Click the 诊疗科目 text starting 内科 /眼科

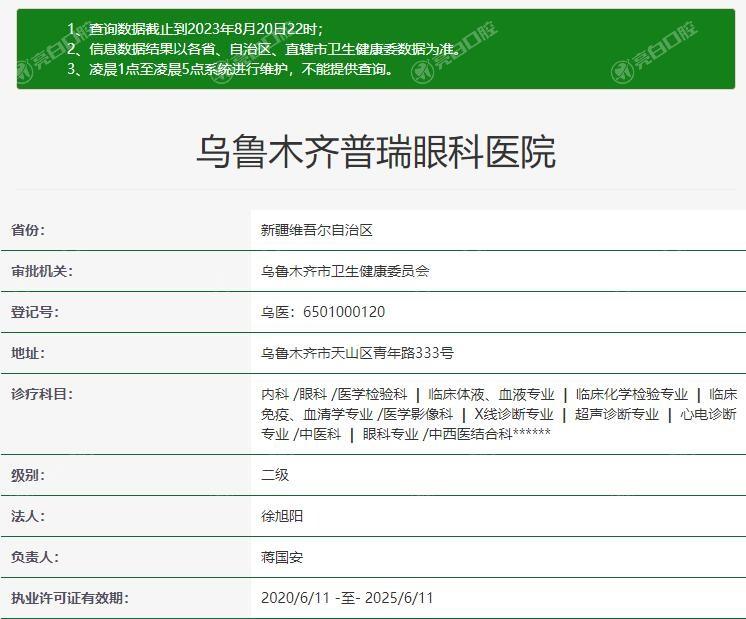[499, 414]
